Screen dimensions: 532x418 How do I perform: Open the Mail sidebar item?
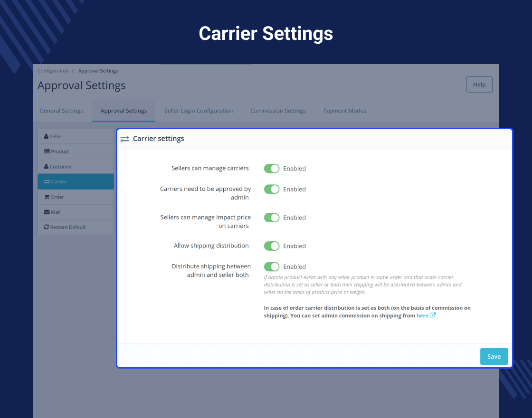click(76, 212)
